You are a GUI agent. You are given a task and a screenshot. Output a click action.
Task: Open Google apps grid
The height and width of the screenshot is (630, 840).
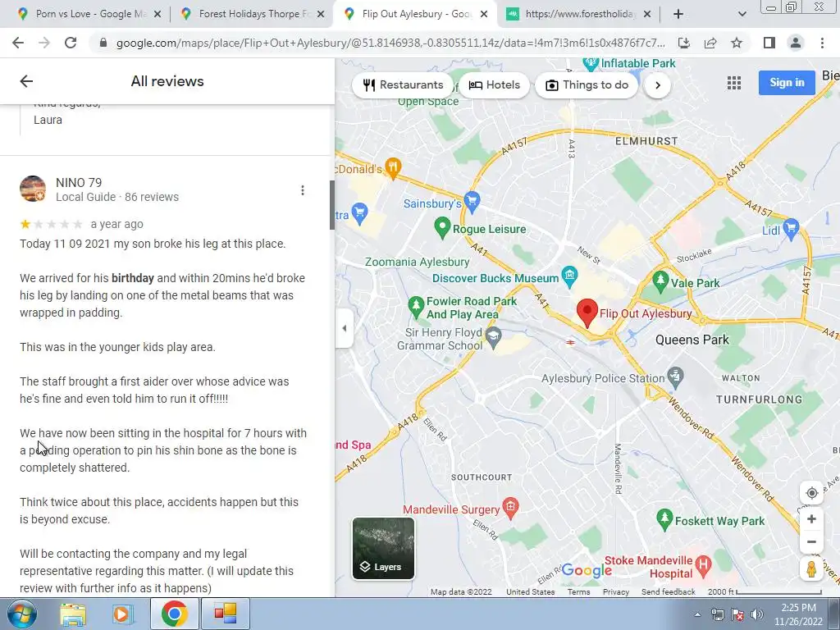tap(734, 83)
